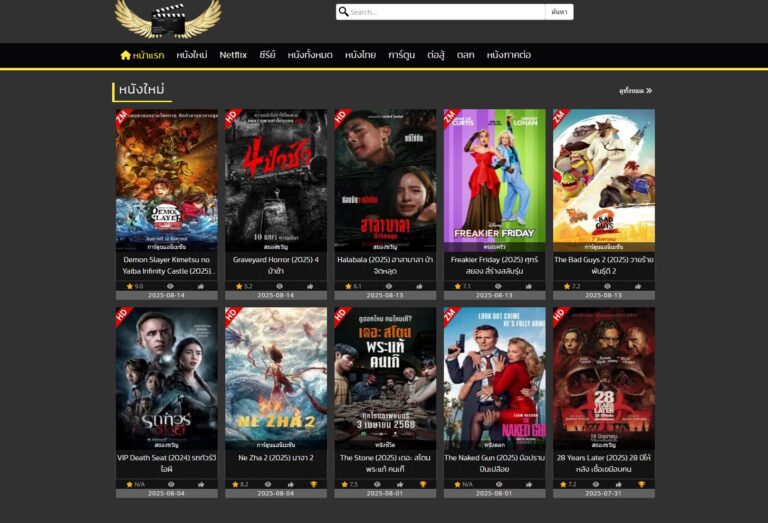This screenshot has width=768, height=523.
Task: Click The Naked Gun poster thumbnail
Action: (x=494, y=379)
